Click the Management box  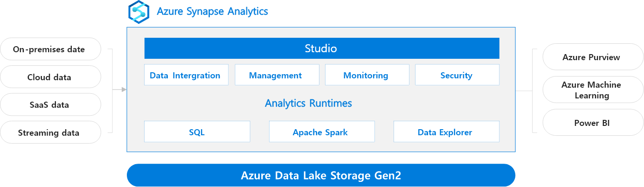tap(277, 75)
